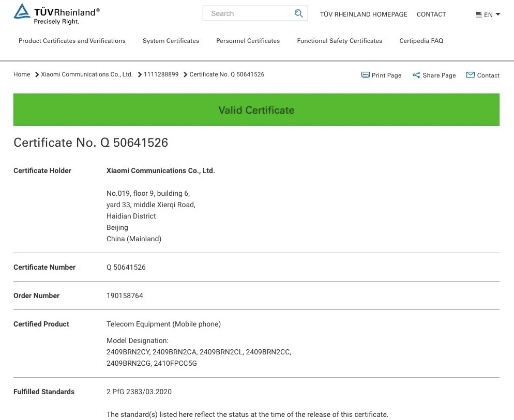Click the Contact link below header
Image resolution: width=514 pixels, height=420 pixels.
488,75
